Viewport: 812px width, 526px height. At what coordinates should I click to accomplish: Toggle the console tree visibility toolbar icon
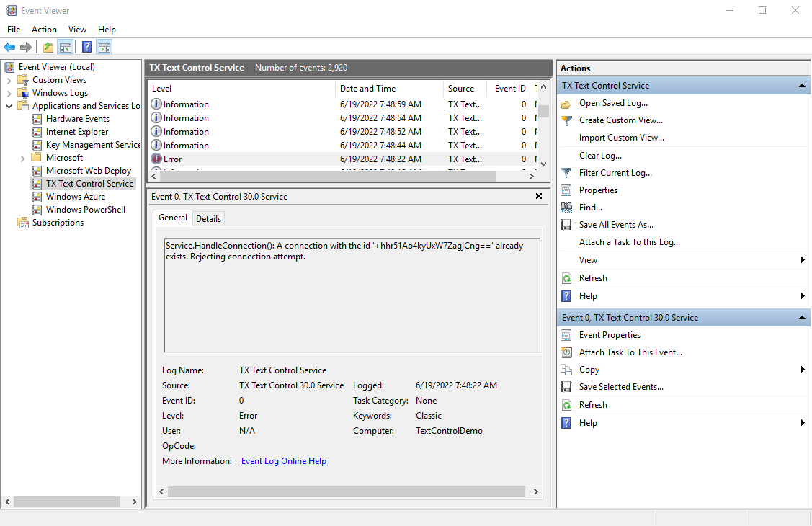coord(64,47)
